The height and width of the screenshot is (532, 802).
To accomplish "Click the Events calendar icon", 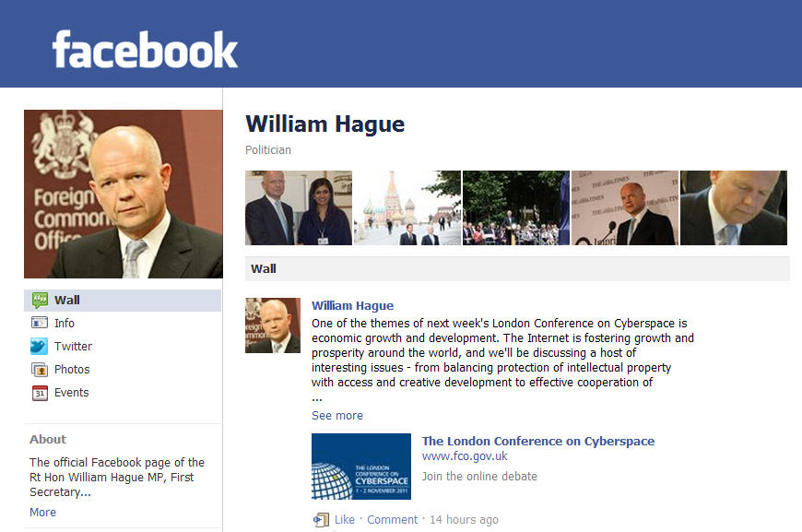I will tap(40, 393).
